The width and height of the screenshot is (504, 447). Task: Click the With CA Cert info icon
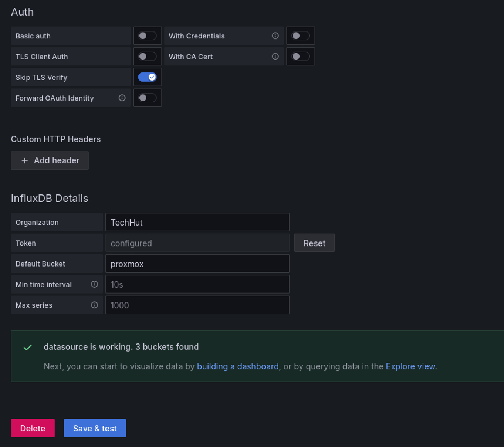coord(275,56)
